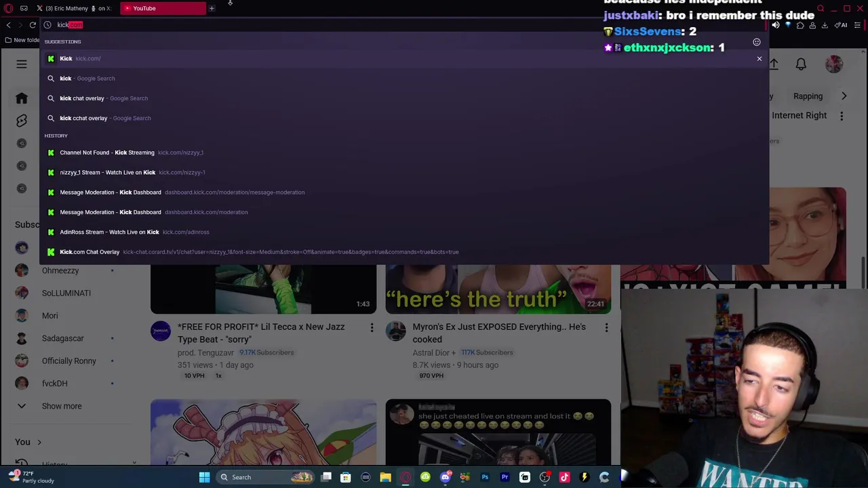868x488 pixels.
Task: Open the Opera main menu logo
Action: coord(7,8)
